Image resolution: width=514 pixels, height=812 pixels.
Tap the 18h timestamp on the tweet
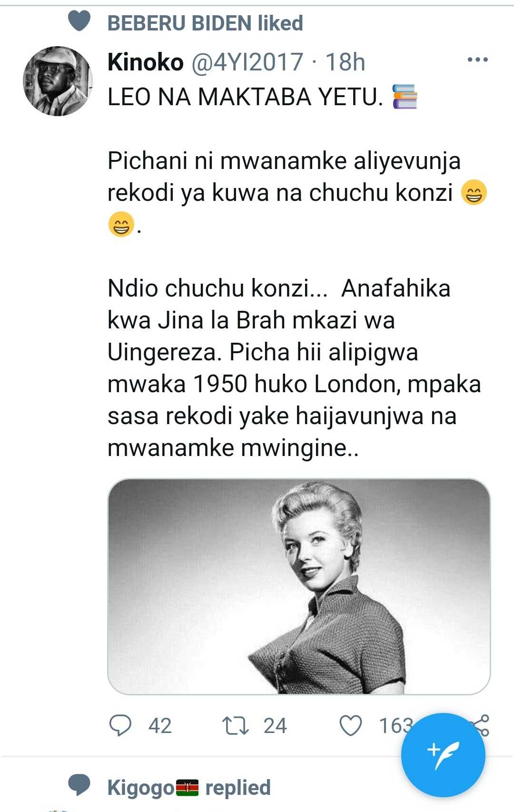pyautogui.click(x=345, y=62)
